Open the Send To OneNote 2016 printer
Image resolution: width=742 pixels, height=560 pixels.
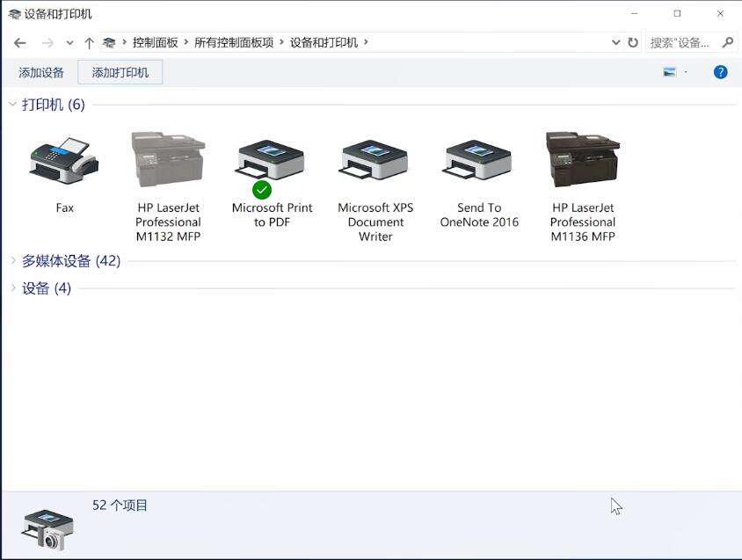pyautogui.click(x=478, y=163)
